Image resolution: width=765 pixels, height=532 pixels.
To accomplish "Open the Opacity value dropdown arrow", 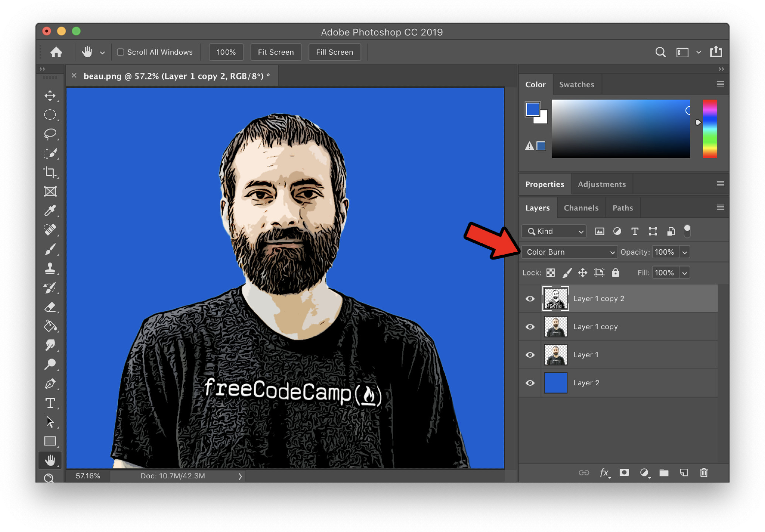I will pyautogui.click(x=684, y=252).
